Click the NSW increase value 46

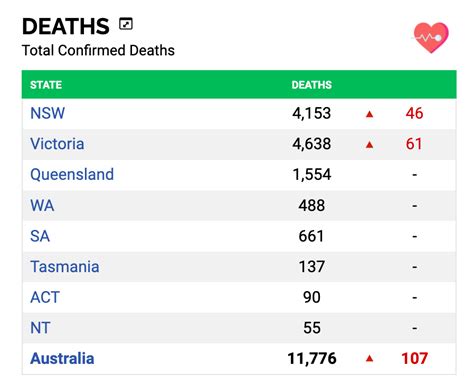click(x=414, y=113)
